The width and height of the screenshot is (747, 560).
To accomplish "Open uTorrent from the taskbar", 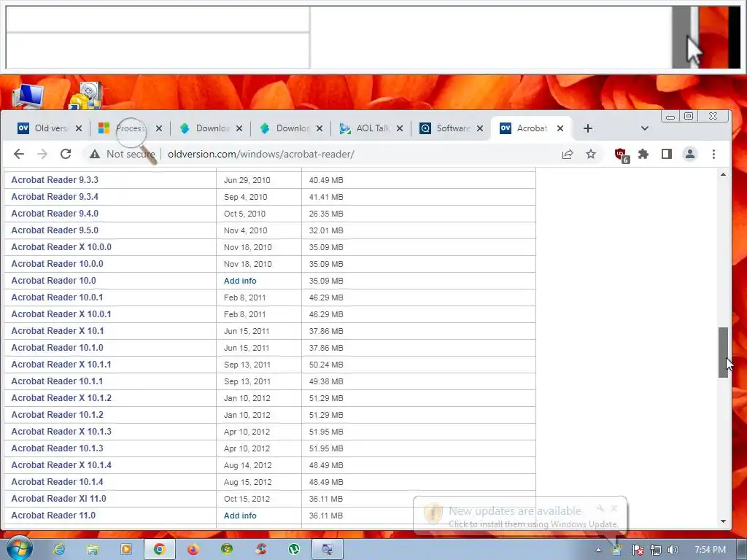I will (294, 550).
